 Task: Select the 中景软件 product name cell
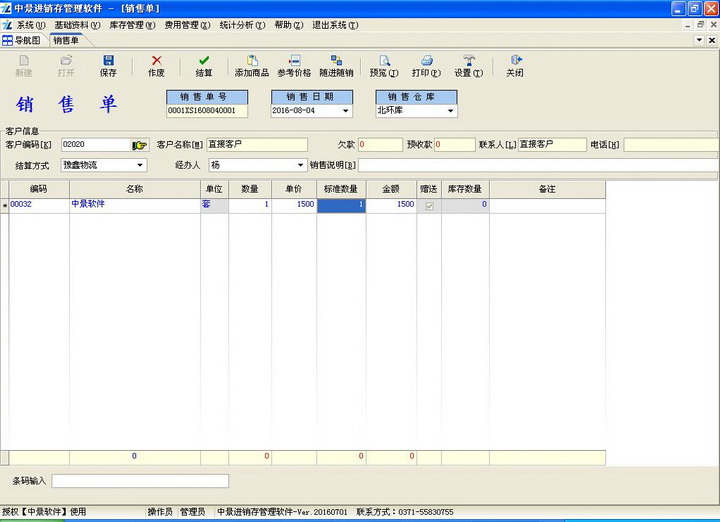point(135,205)
